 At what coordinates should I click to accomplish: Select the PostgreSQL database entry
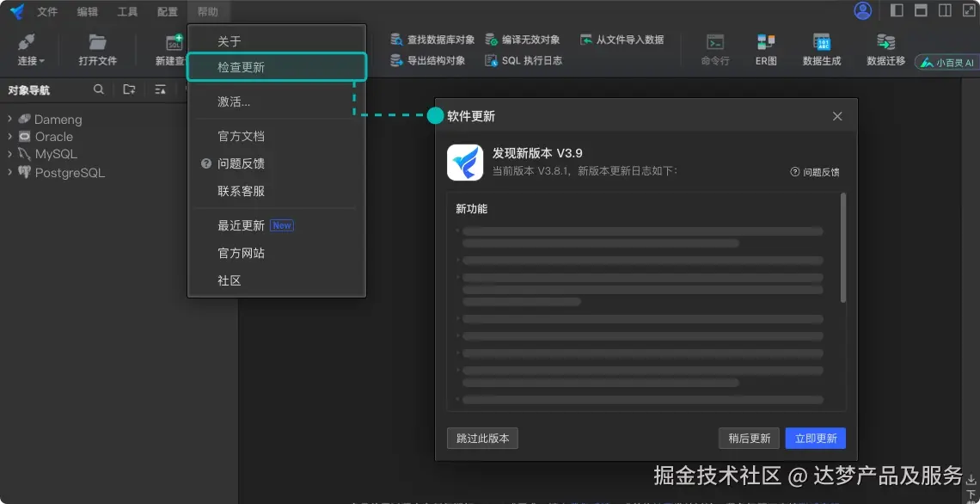click(70, 173)
